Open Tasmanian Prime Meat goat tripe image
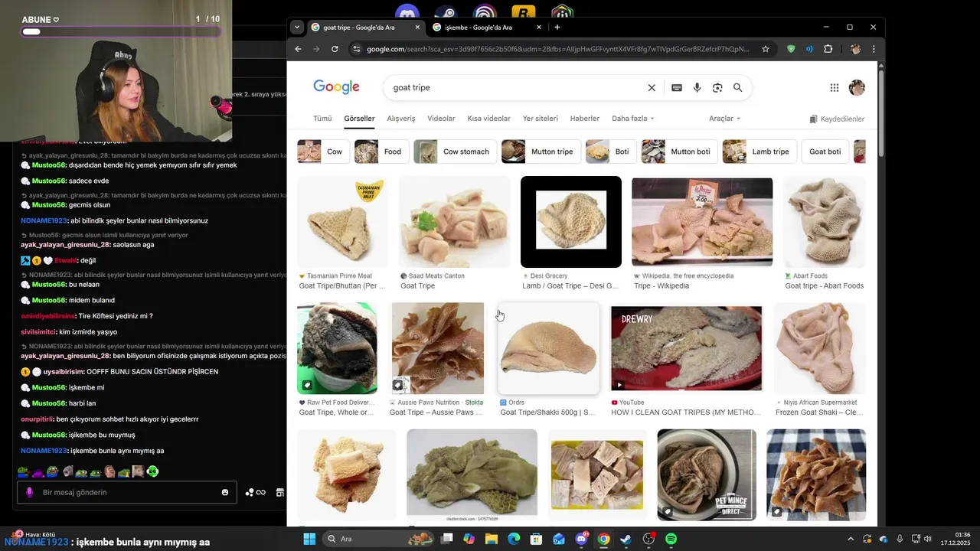Image resolution: width=980 pixels, height=551 pixels. pos(342,222)
